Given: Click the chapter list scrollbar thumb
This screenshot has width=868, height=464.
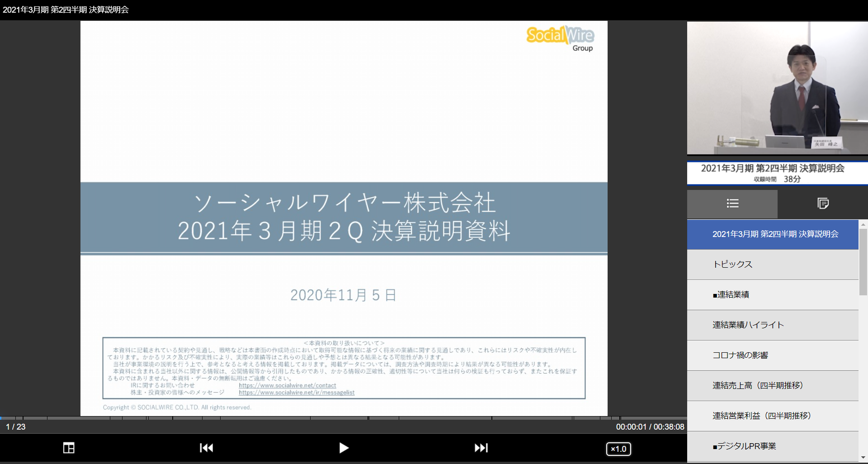Looking at the screenshot, I should (x=863, y=262).
